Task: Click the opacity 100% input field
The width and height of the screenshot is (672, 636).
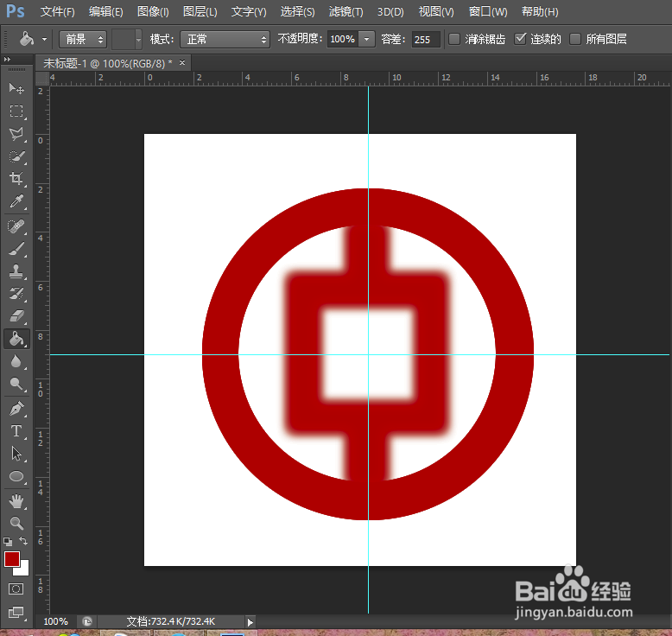Action: pos(342,39)
